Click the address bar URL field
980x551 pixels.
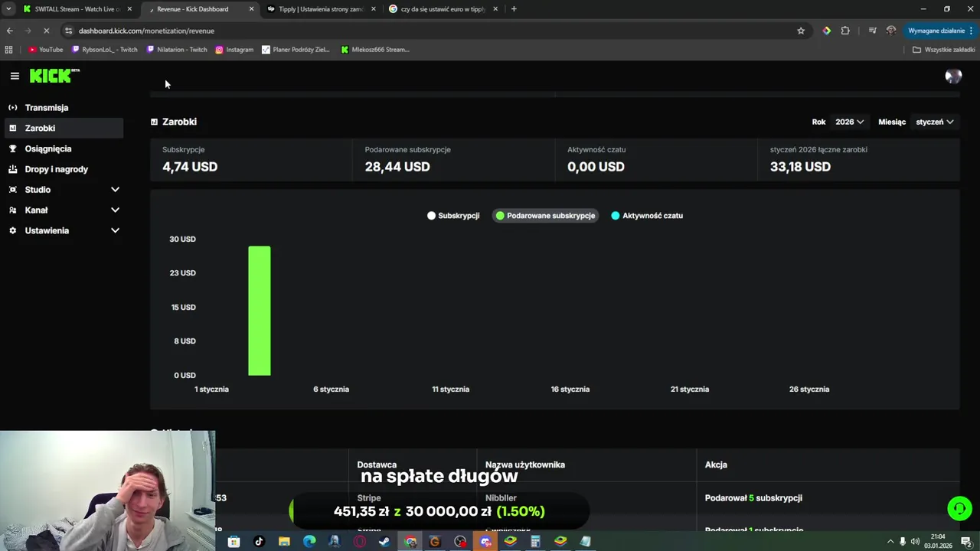pyautogui.click(x=429, y=31)
